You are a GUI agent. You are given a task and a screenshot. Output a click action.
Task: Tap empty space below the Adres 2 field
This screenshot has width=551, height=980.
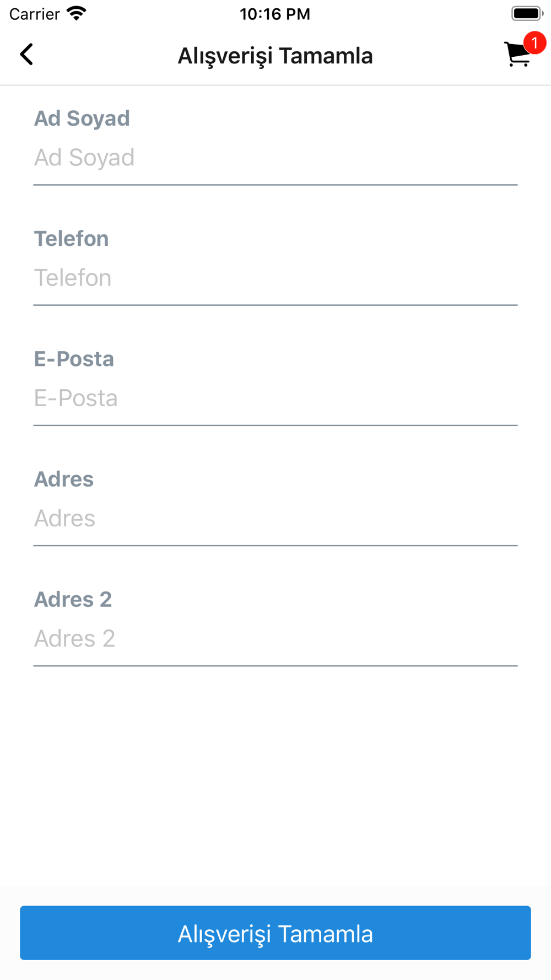coord(275,772)
